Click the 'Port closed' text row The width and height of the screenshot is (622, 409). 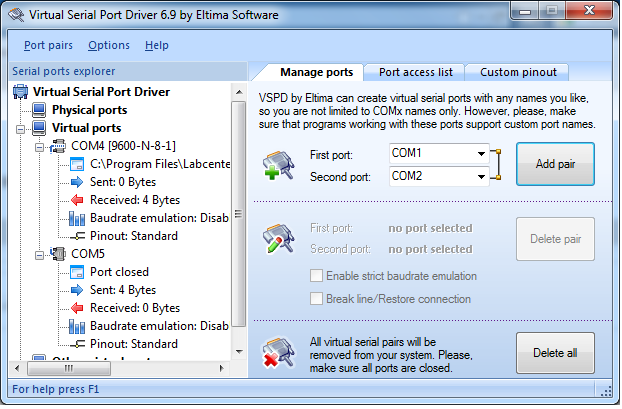pos(119,272)
